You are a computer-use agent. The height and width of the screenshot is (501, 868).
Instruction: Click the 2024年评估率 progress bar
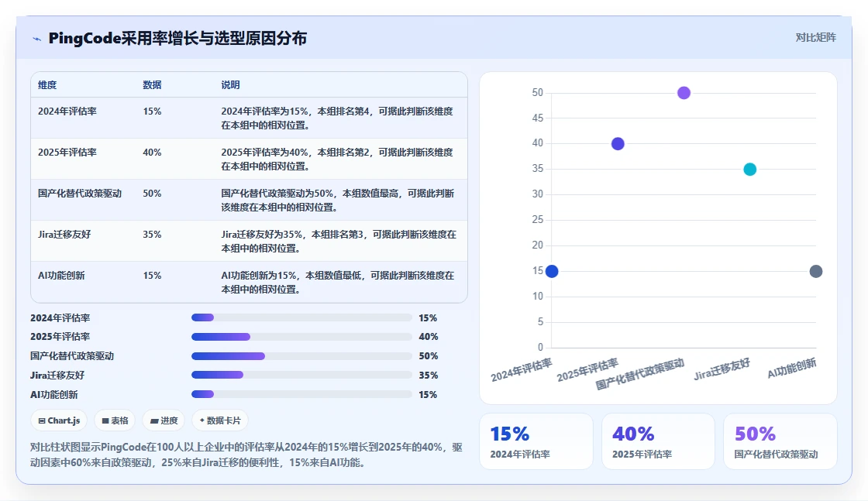pos(301,317)
